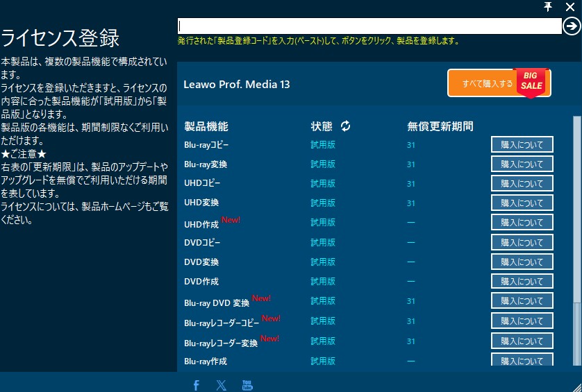Click the Leawo Prof. Media 13 title

tap(236, 84)
